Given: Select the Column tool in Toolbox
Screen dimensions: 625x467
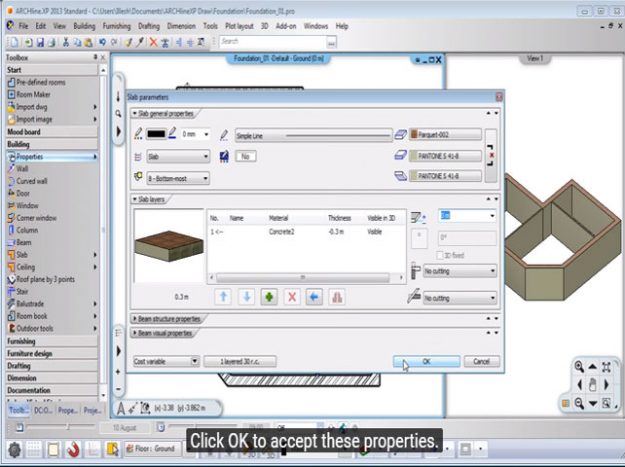Looking at the screenshot, I should [27, 230].
